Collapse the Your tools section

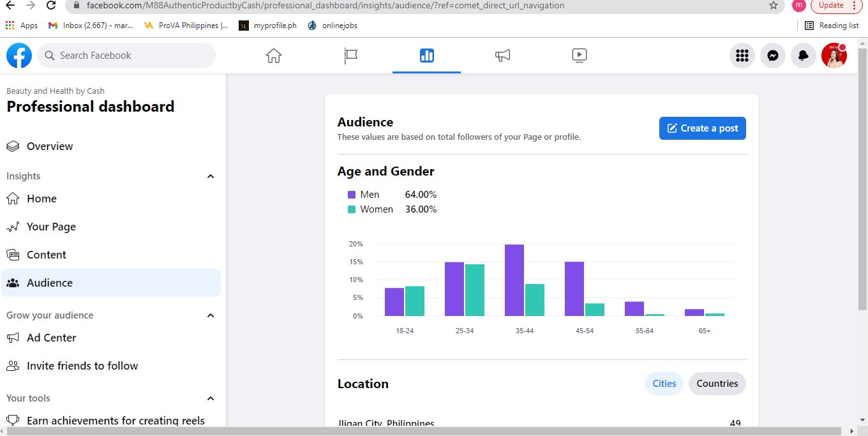pos(211,398)
